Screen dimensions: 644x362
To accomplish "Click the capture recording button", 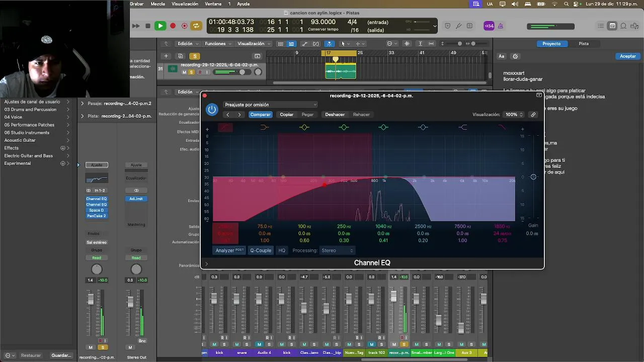I will click(x=185, y=26).
